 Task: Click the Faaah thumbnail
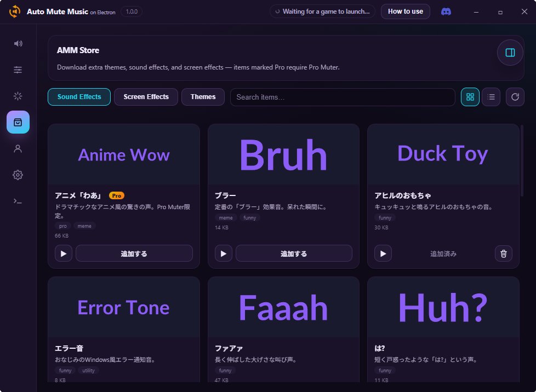tap(283, 307)
